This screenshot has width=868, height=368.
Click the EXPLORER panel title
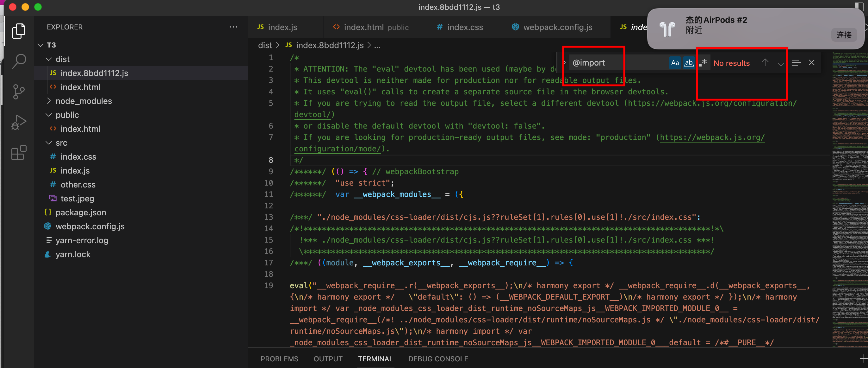click(x=64, y=27)
